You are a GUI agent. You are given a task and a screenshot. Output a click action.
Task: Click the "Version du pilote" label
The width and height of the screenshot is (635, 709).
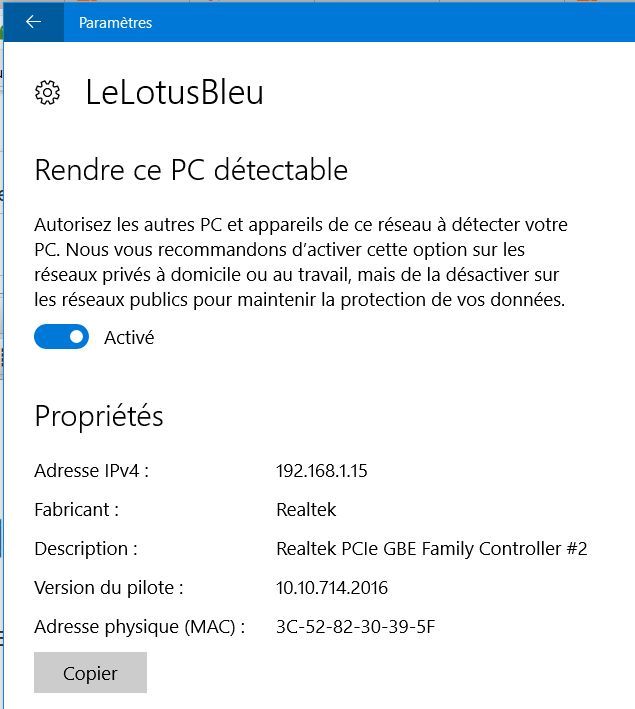[x=108, y=588]
